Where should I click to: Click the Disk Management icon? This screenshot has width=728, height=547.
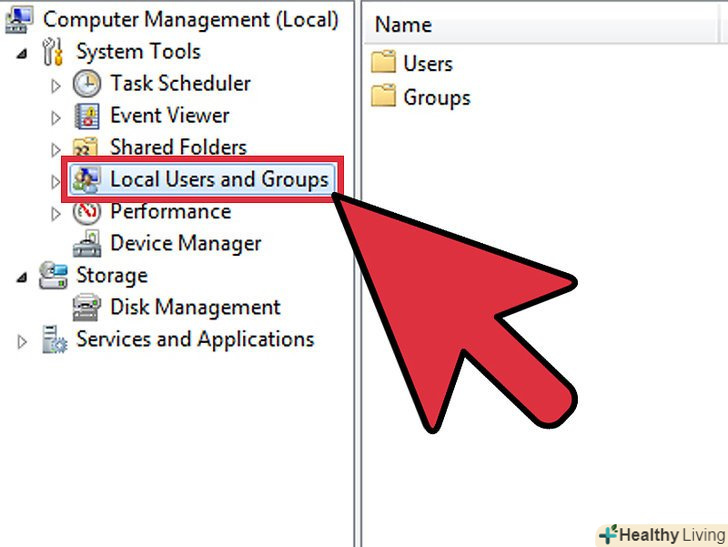[x=87, y=307]
